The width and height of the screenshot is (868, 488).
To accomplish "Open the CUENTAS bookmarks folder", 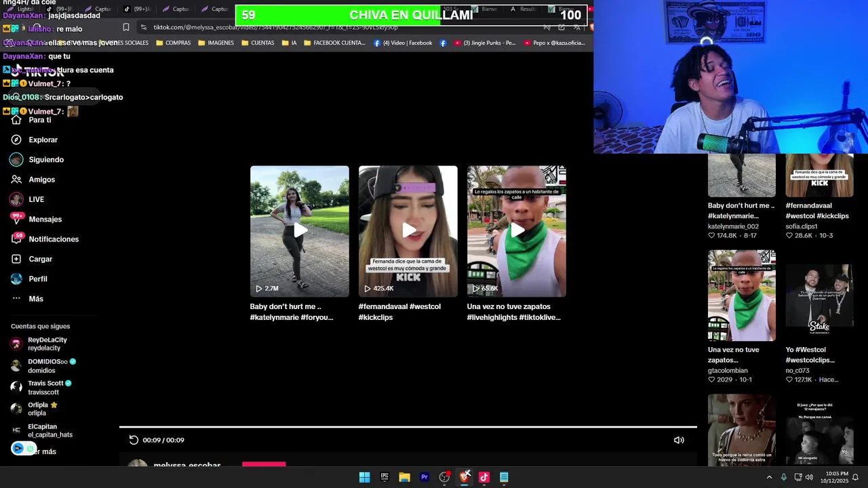I will tap(258, 43).
